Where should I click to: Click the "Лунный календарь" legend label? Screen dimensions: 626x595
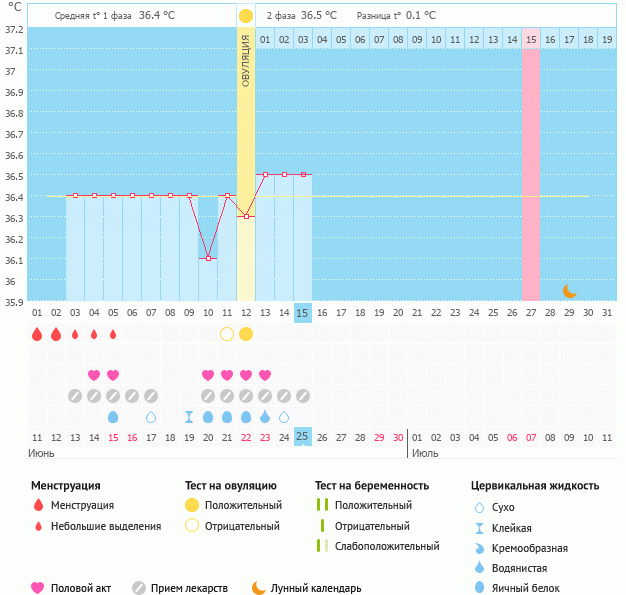click(x=318, y=588)
